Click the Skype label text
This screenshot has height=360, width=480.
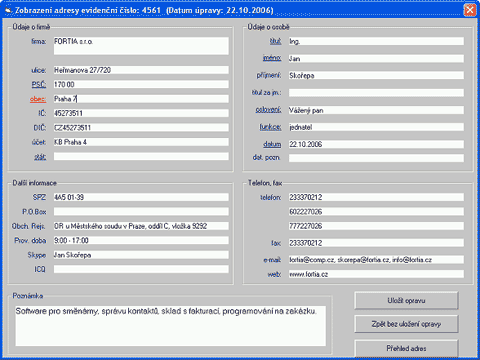click(37, 255)
